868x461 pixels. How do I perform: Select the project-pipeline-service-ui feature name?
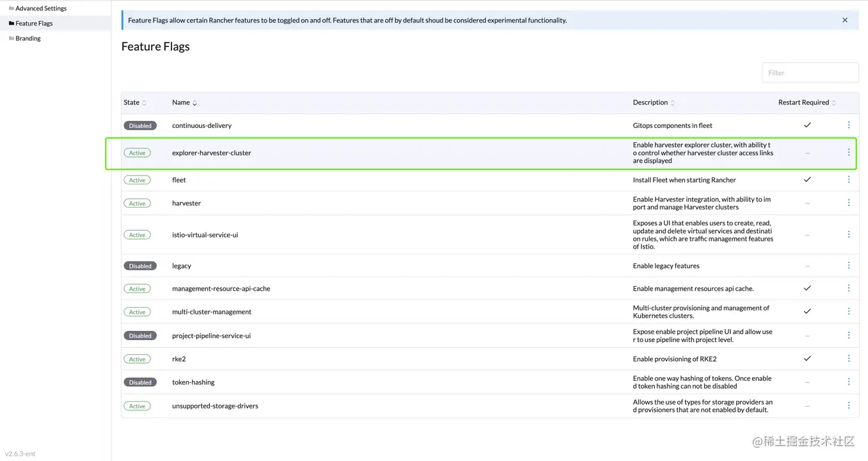tap(211, 336)
